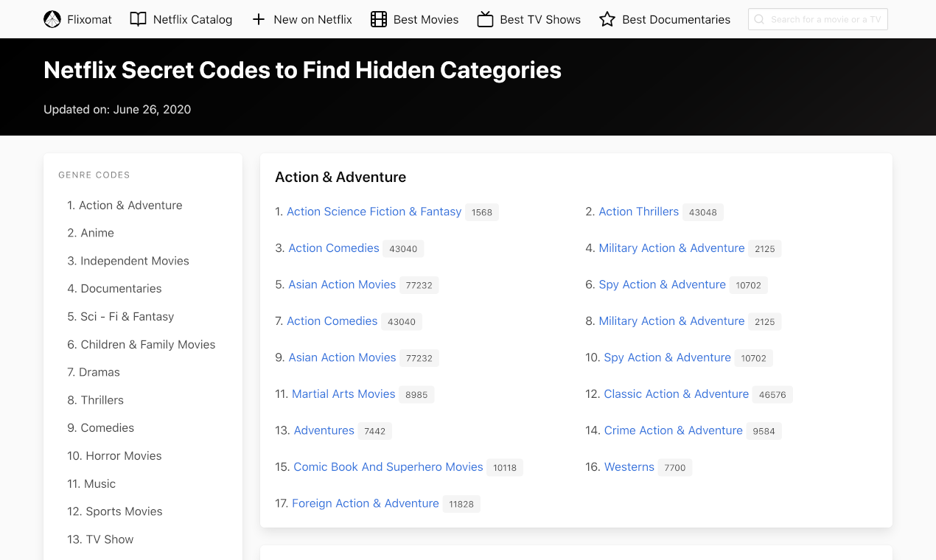
Task: Click the 1568 code badge
Action: click(482, 212)
